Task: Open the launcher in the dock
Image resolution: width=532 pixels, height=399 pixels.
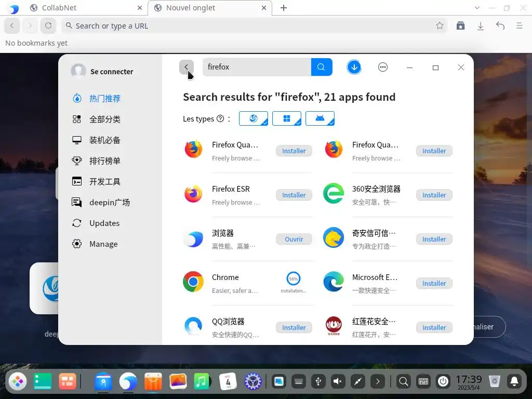Action: (18, 382)
